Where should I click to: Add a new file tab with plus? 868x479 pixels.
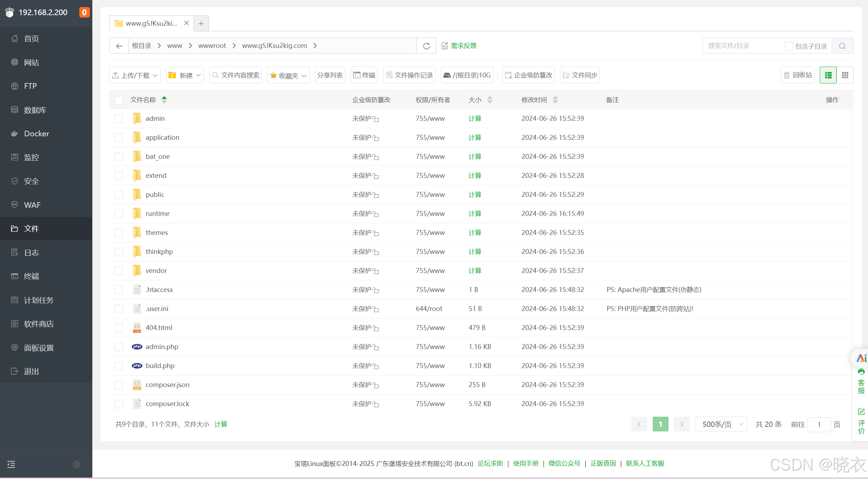click(x=201, y=24)
